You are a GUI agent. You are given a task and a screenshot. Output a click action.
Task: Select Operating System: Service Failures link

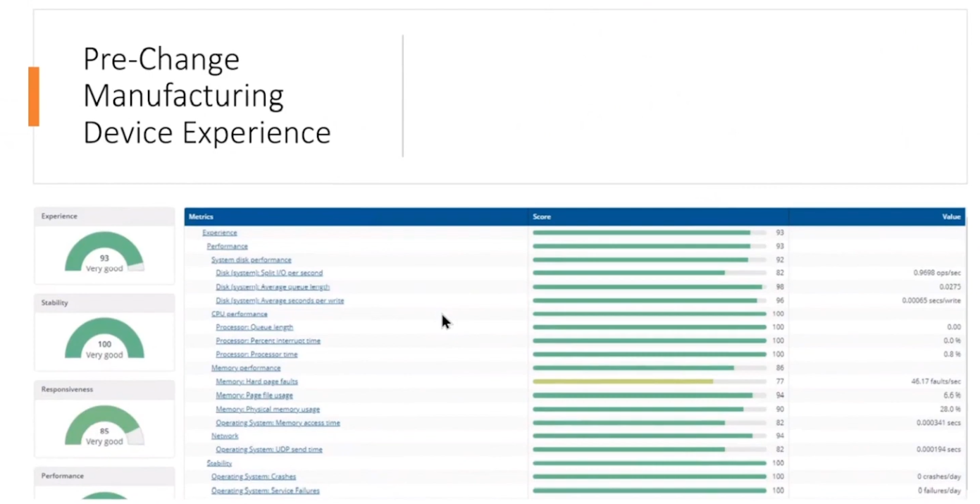[x=266, y=491]
